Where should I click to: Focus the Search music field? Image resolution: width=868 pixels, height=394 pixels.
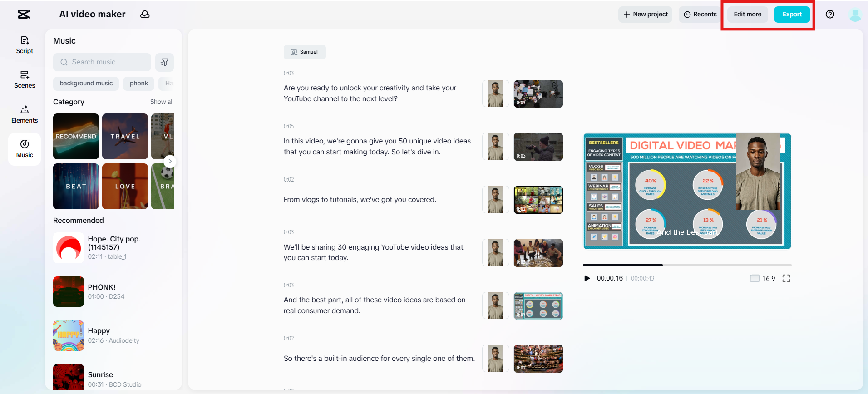pyautogui.click(x=102, y=62)
